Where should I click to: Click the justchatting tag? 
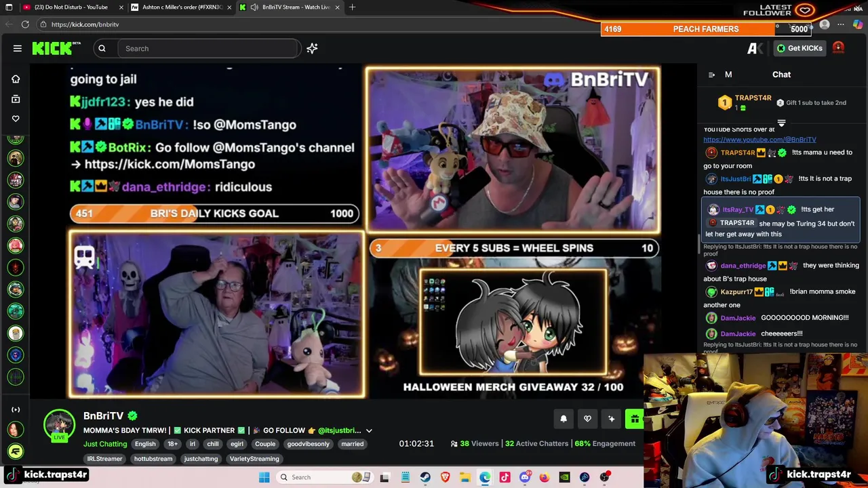201,459
